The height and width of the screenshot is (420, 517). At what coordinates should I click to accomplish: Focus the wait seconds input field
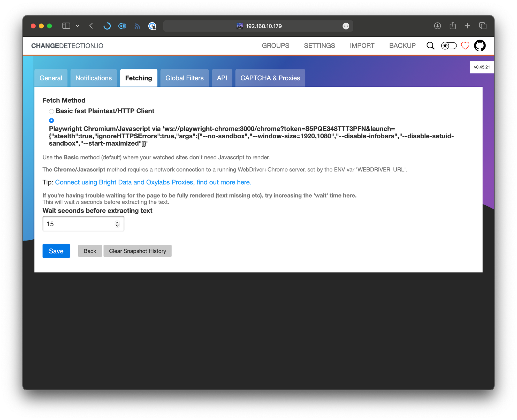tap(83, 224)
